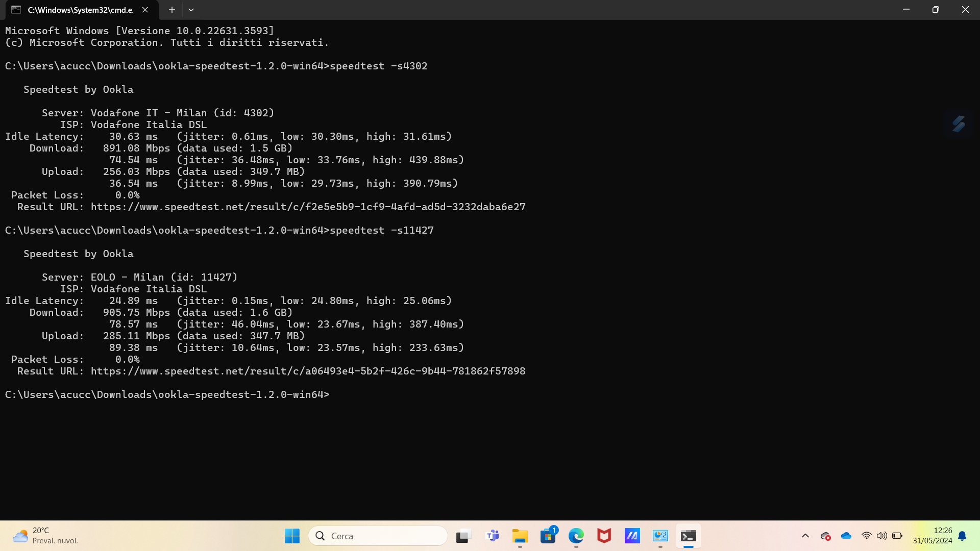Open Microsoft Store from taskbar
This screenshot has height=551, width=980.
[x=548, y=536]
